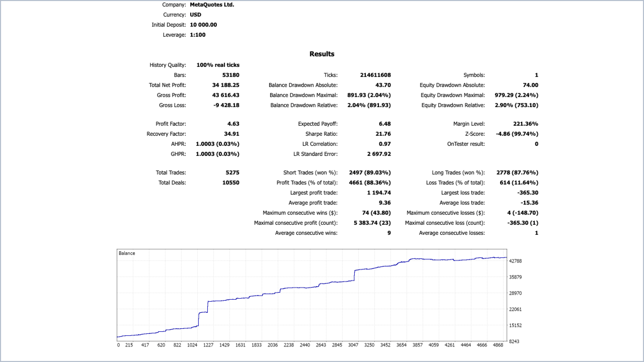
Task: Select the "History Quality:" label
Action: [168, 65]
